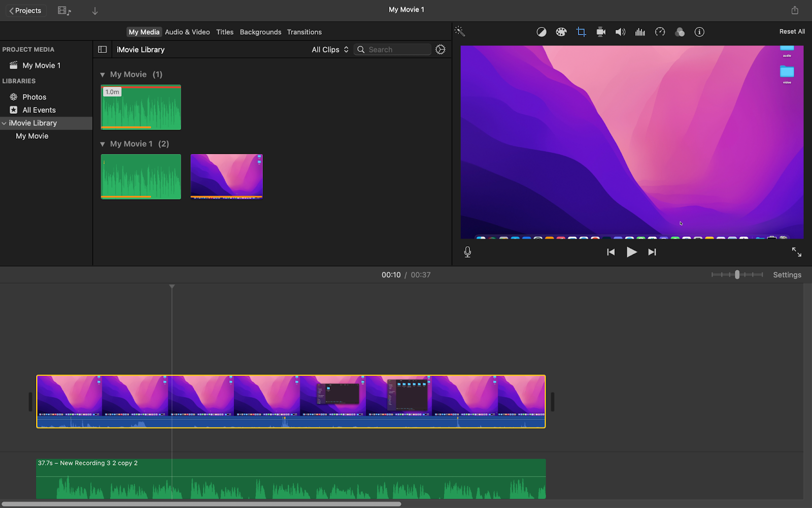The image size is (812, 508).
Task: Open the Noise Reduction and Equalizer tool
Action: pyautogui.click(x=640, y=32)
